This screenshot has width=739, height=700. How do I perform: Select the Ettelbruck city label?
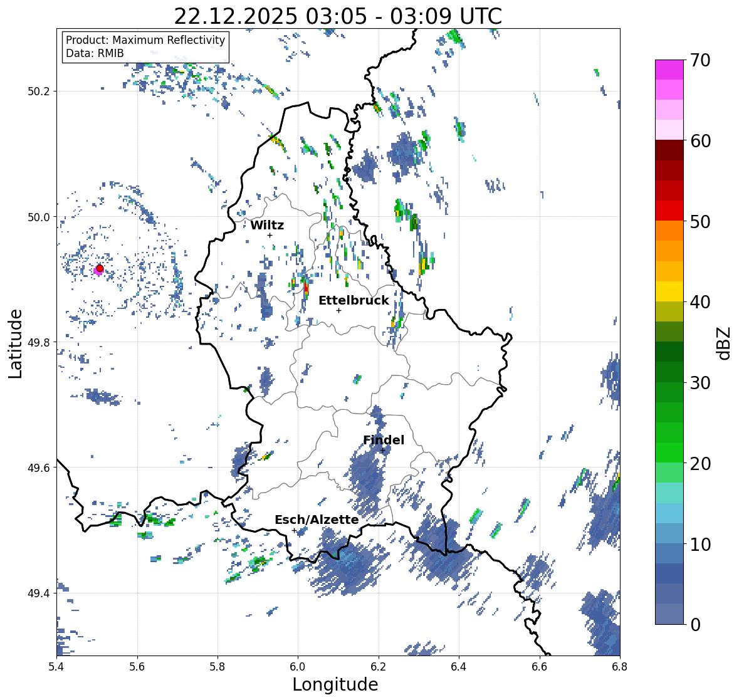pyautogui.click(x=354, y=300)
